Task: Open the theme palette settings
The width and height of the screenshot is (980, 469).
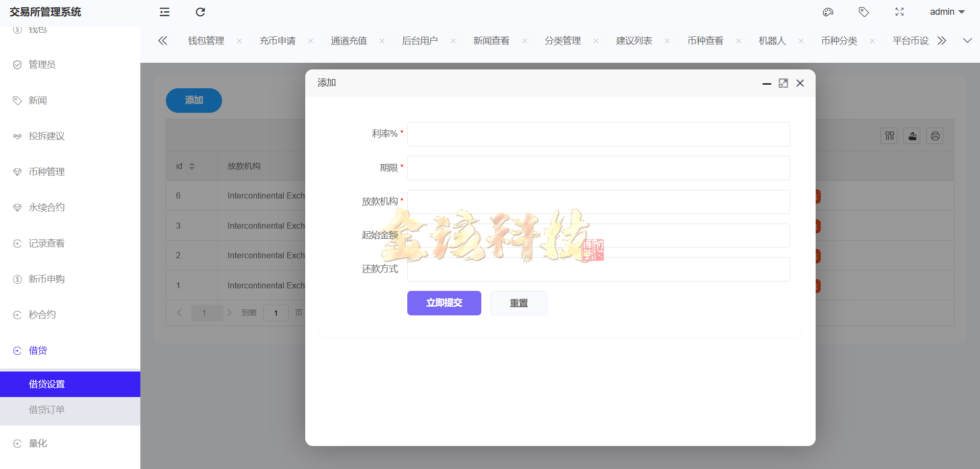Action: pyautogui.click(x=828, y=12)
